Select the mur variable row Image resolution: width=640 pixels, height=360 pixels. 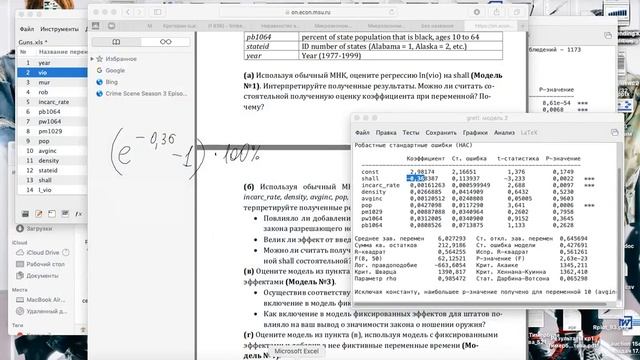pyautogui.click(x=52, y=82)
